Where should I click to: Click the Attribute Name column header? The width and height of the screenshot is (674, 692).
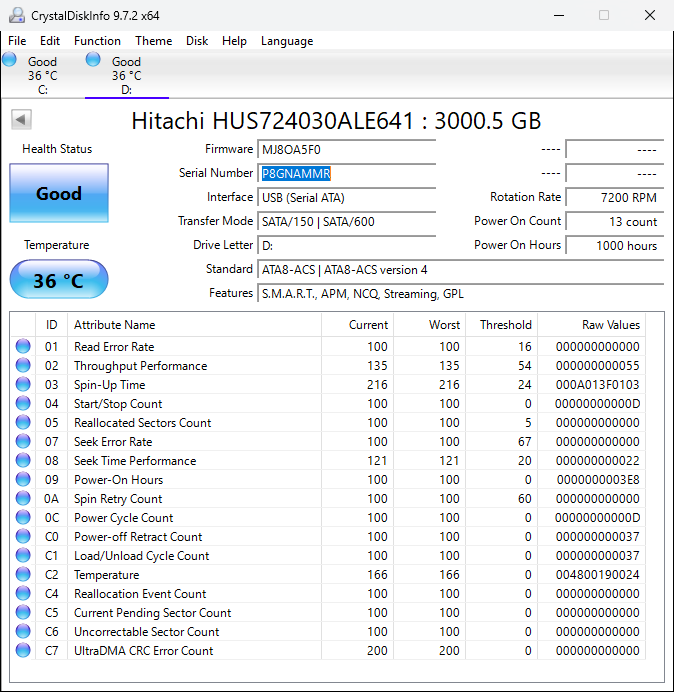(x=195, y=325)
